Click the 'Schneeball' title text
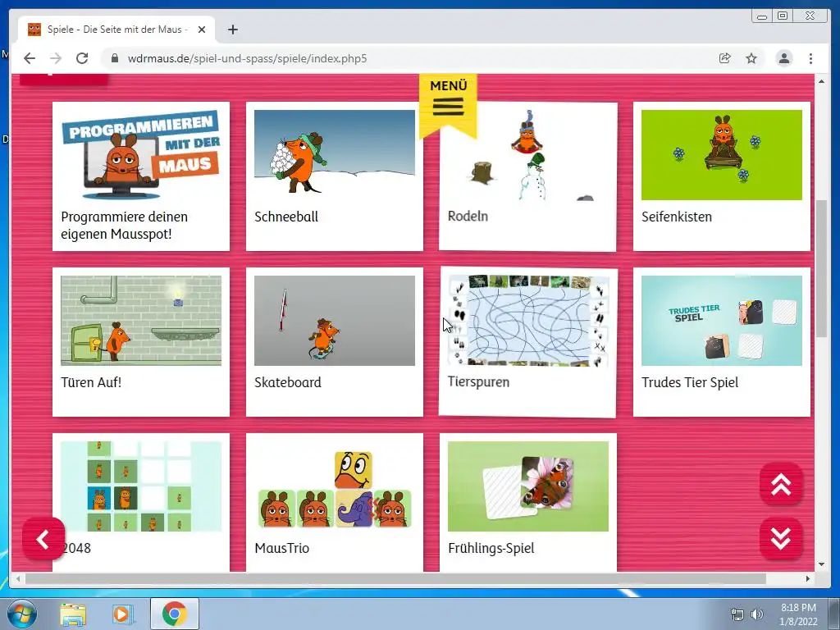The width and height of the screenshot is (840, 630). 286,217
